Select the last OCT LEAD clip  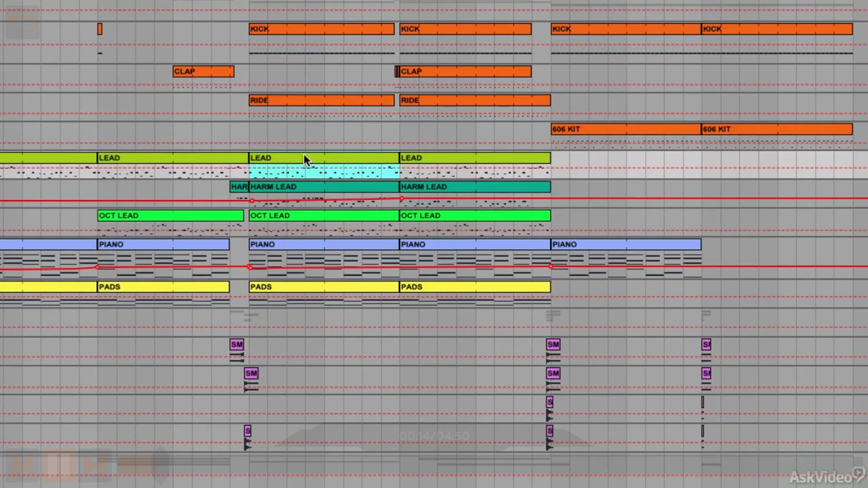tap(475, 216)
